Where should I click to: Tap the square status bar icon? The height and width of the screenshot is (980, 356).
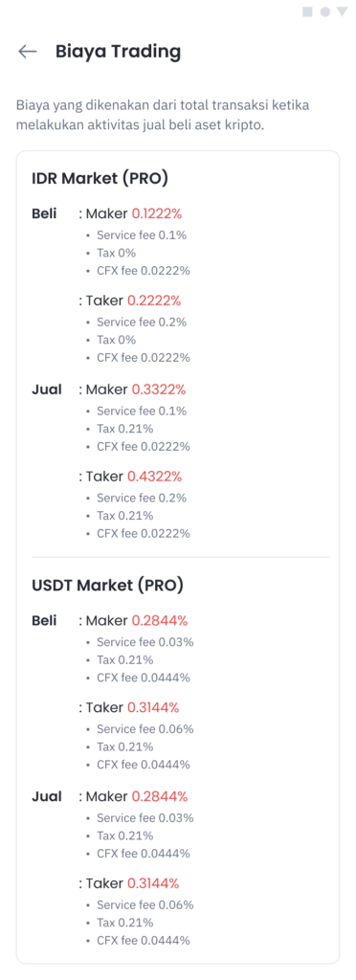coord(307,11)
